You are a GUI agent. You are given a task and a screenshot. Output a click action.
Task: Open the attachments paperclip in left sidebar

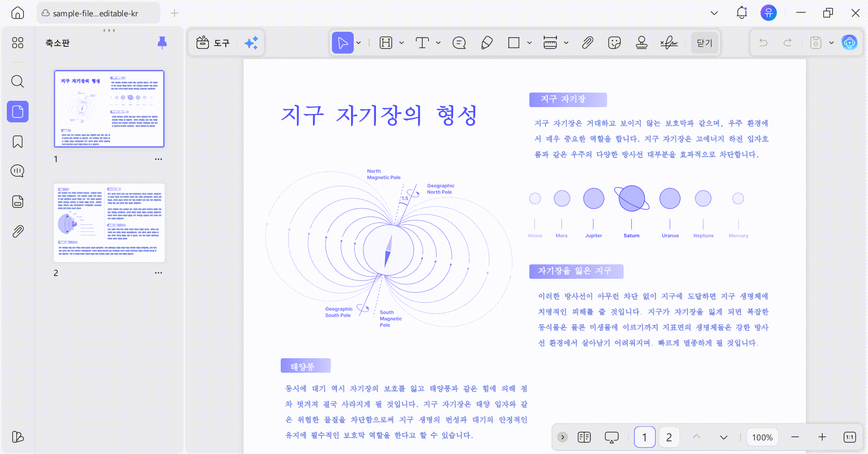click(x=18, y=232)
